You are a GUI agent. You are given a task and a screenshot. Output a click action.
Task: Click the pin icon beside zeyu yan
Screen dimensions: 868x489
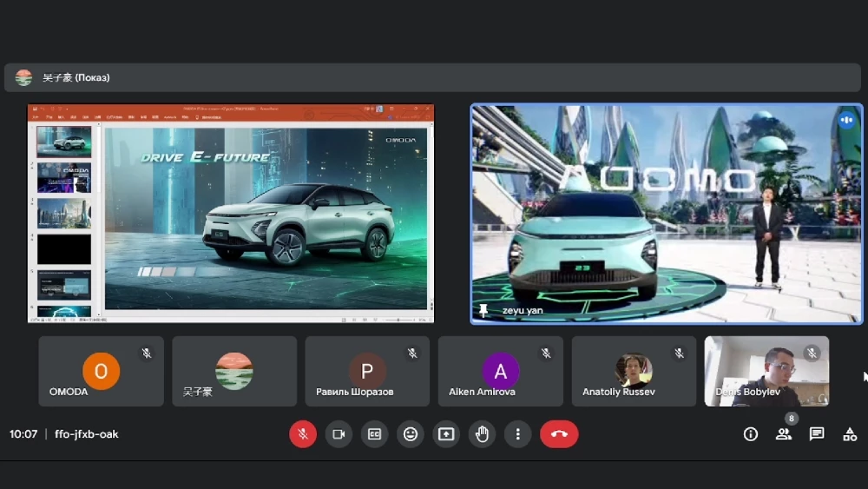[x=483, y=310]
